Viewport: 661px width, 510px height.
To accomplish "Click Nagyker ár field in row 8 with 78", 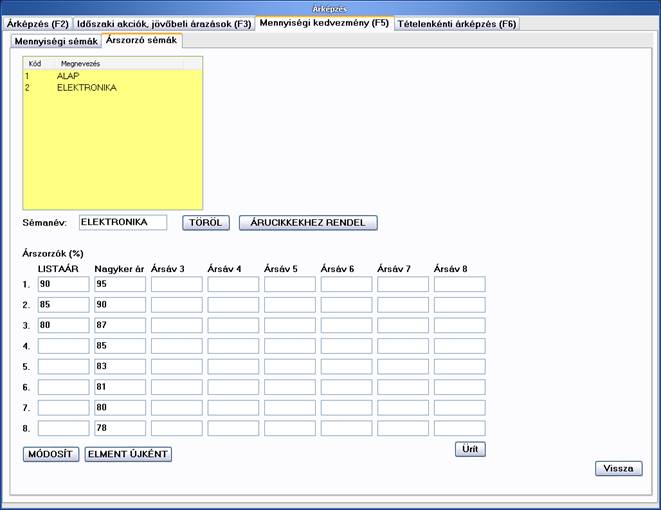I will click(120, 428).
